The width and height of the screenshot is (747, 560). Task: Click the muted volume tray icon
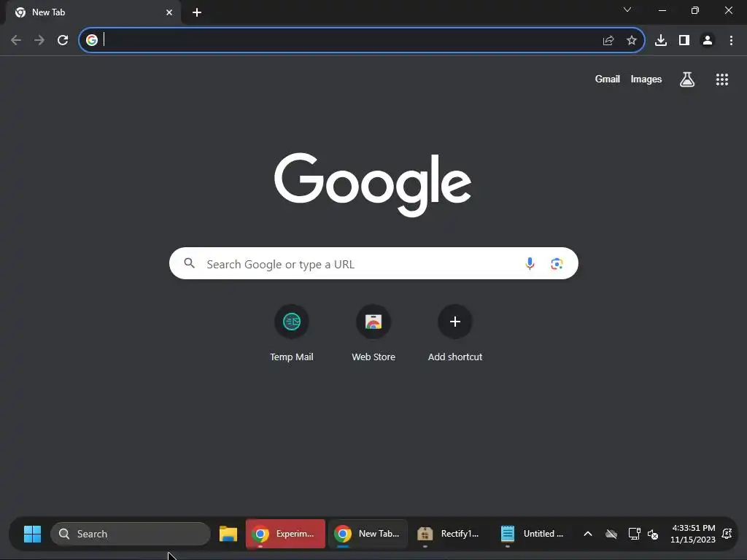coord(653,534)
